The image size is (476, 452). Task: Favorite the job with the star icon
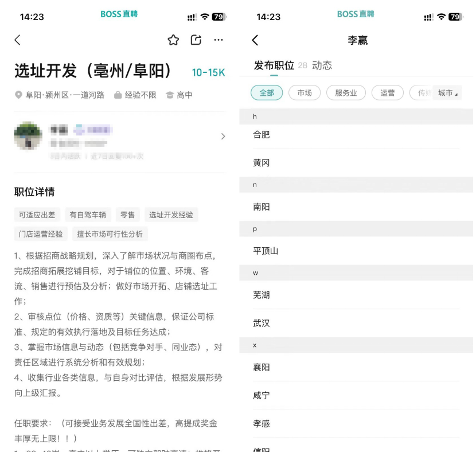pos(173,40)
